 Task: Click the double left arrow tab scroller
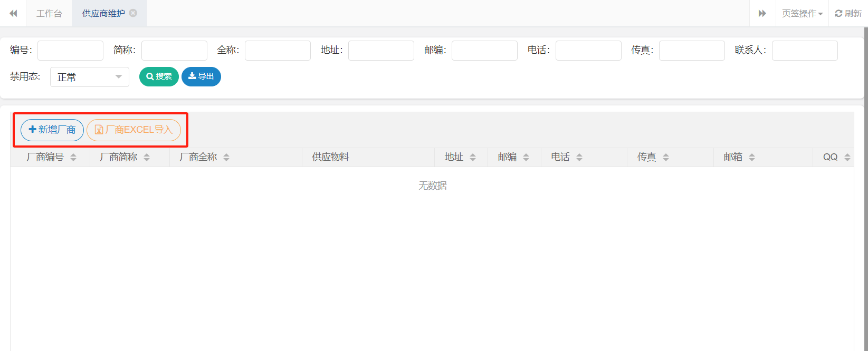13,13
